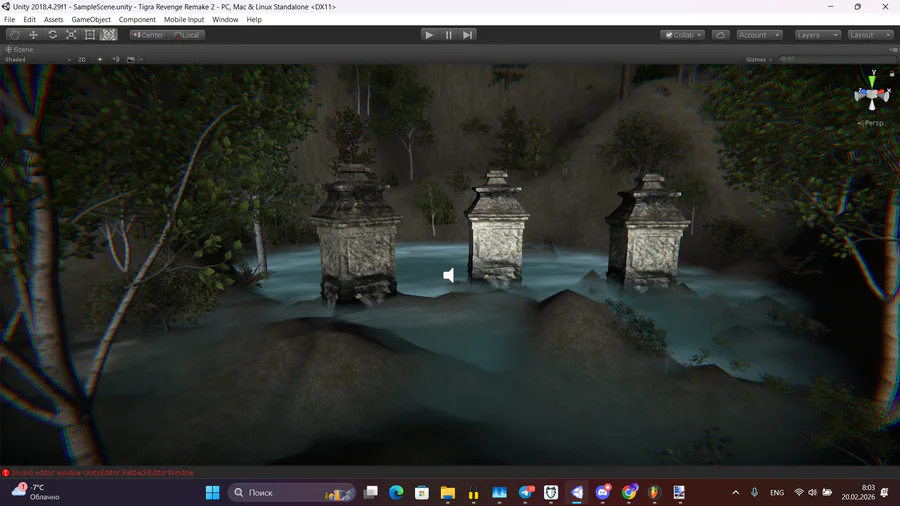Select the Rect transform tool
900x506 pixels.
click(90, 35)
